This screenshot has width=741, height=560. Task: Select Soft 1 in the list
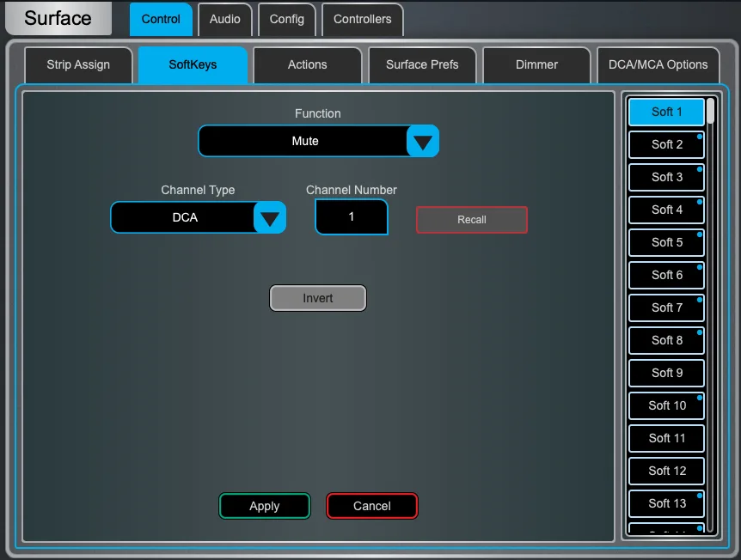coord(666,112)
